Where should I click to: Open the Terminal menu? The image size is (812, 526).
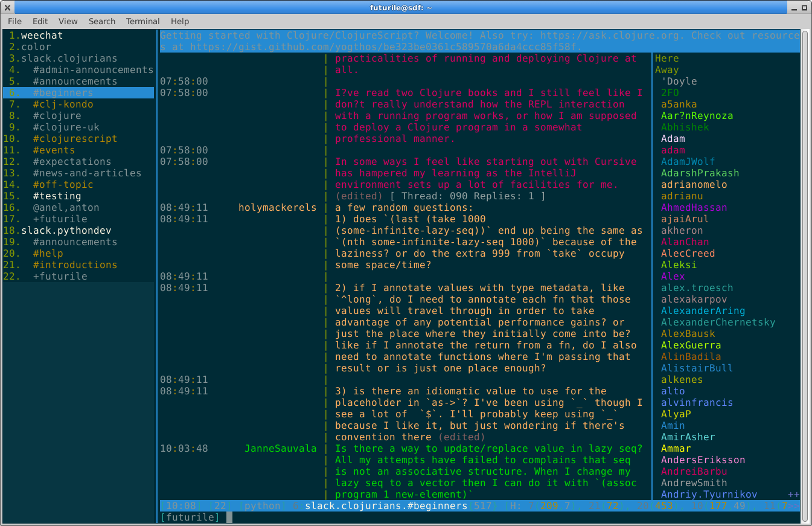(142, 21)
